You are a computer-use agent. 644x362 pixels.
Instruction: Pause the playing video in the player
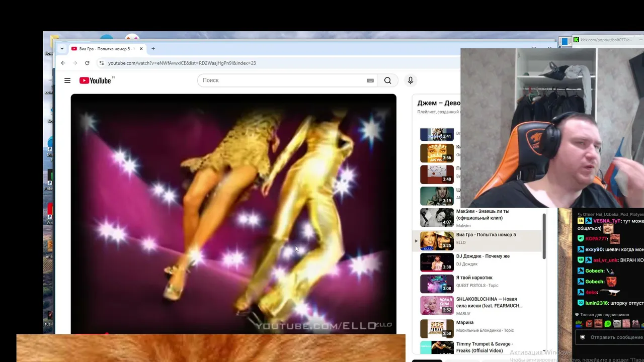coord(233,214)
